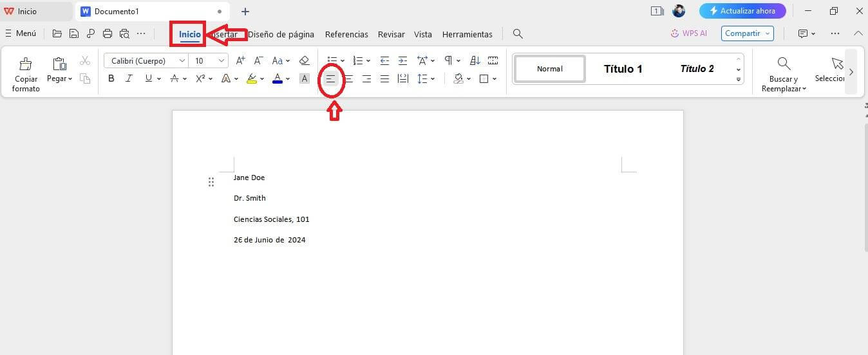This screenshot has height=355, width=868.
Task: Click the export to PDF icon
Action: tap(91, 33)
